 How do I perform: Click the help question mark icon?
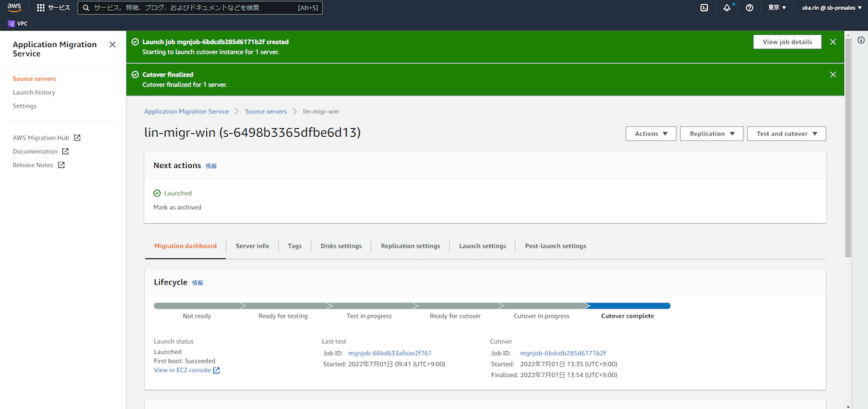[749, 8]
